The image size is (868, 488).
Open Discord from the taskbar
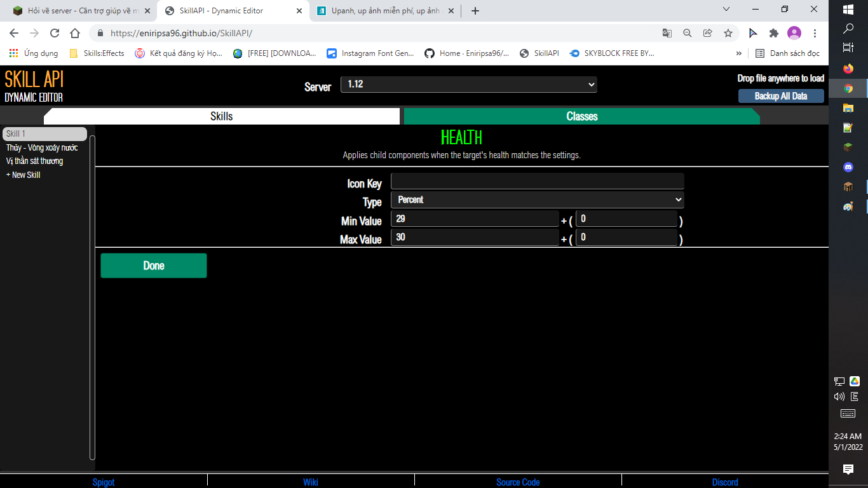(x=848, y=167)
